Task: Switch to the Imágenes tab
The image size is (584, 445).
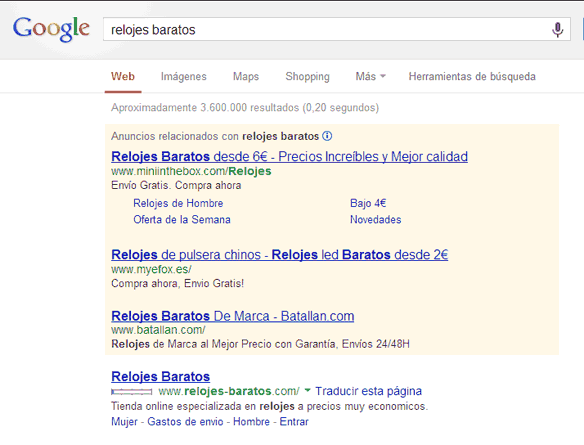Action: (184, 76)
